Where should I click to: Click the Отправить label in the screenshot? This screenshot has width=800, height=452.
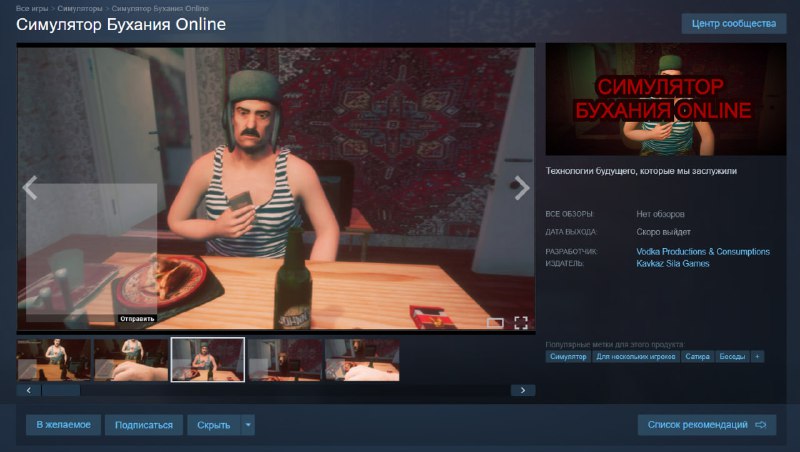click(x=137, y=319)
